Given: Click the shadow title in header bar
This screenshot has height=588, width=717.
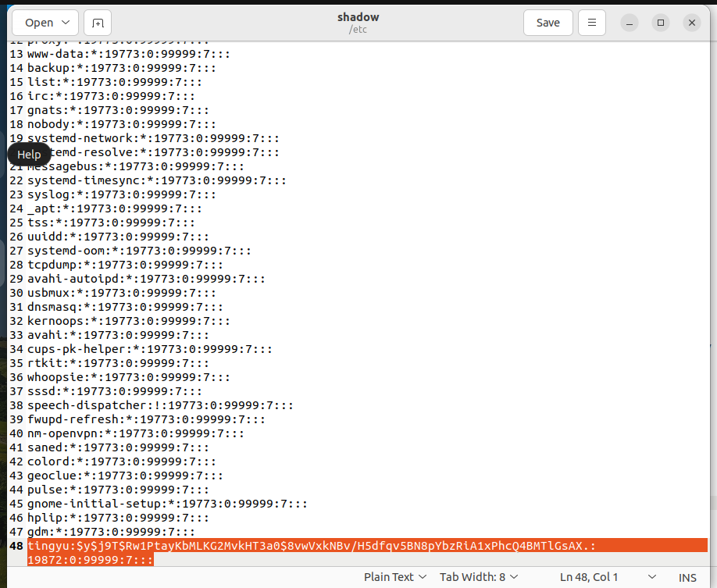Looking at the screenshot, I should tap(357, 17).
